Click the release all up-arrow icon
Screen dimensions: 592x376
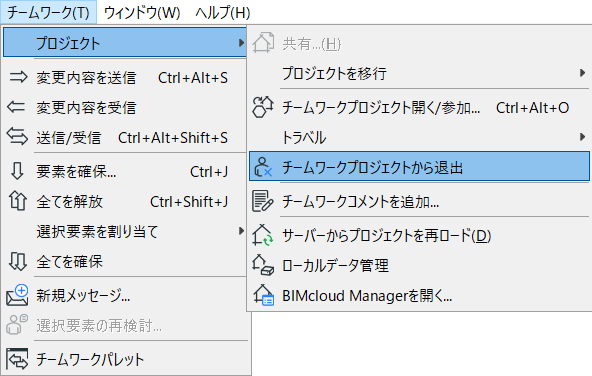18,201
